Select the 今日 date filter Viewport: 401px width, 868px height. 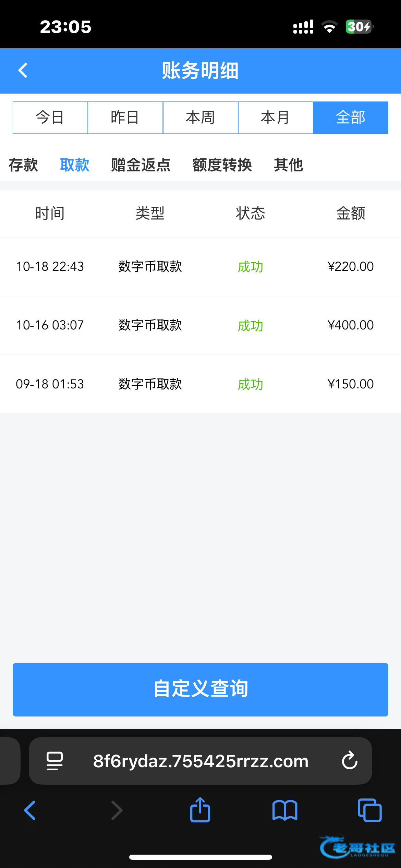tap(50, 118)
